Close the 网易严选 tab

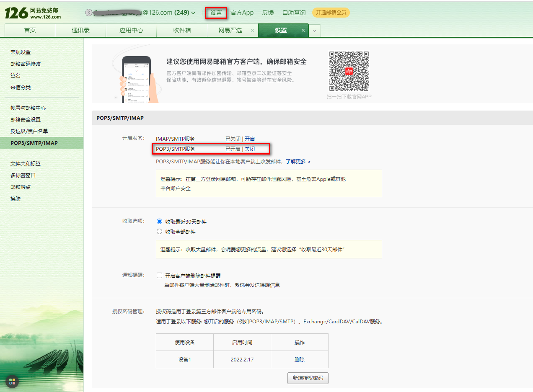[x=252, y=30]
